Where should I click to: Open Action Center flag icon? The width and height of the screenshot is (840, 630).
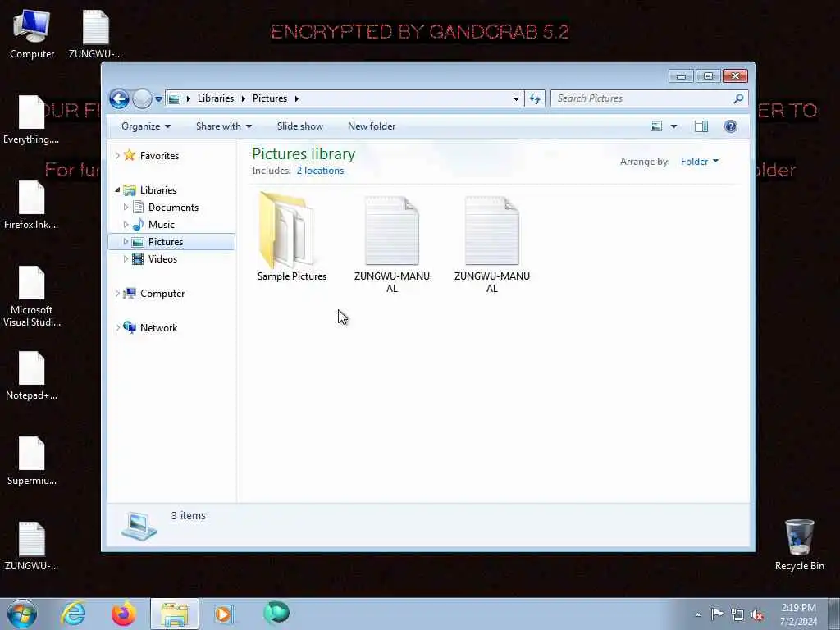click(x=717, y=614)
